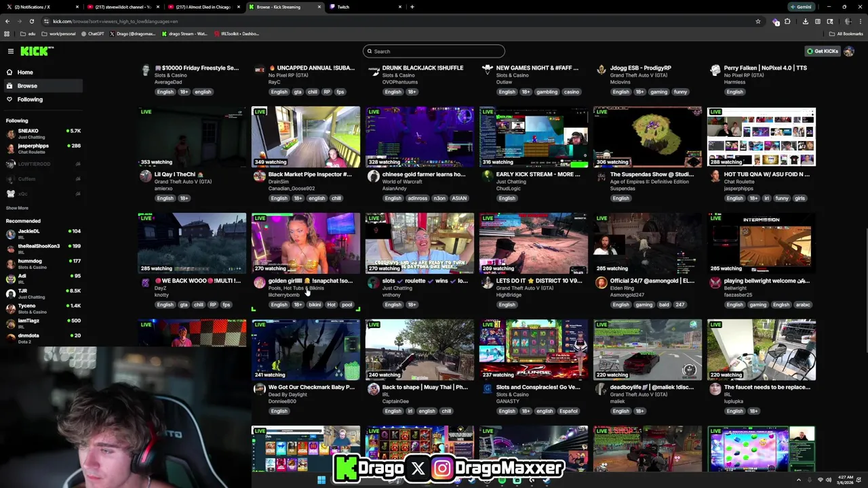Click streamer avatar beside Black Market Pipe Inspector
Viewport: 868px width, 488px height.
click(x=259, y=176)
